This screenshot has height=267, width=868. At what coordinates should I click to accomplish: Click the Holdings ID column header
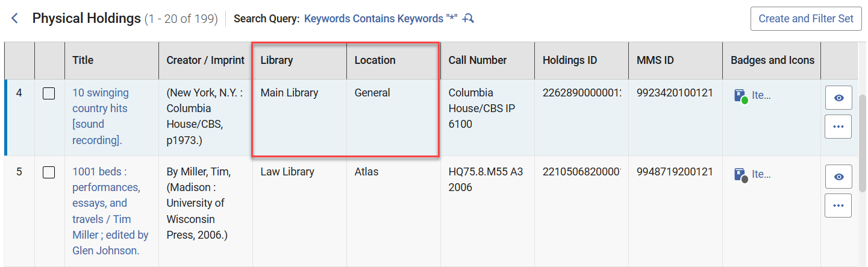[582, 60]
